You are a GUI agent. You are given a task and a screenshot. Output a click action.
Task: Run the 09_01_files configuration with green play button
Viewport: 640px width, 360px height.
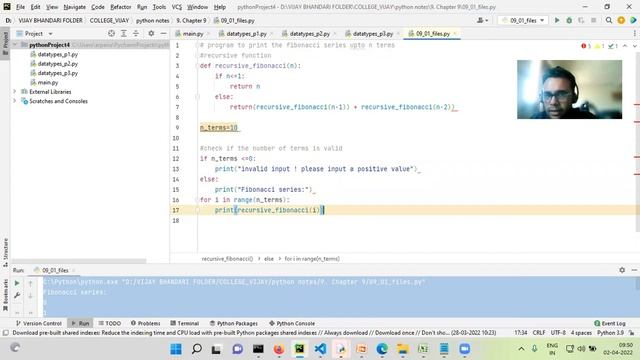(557, 20)
